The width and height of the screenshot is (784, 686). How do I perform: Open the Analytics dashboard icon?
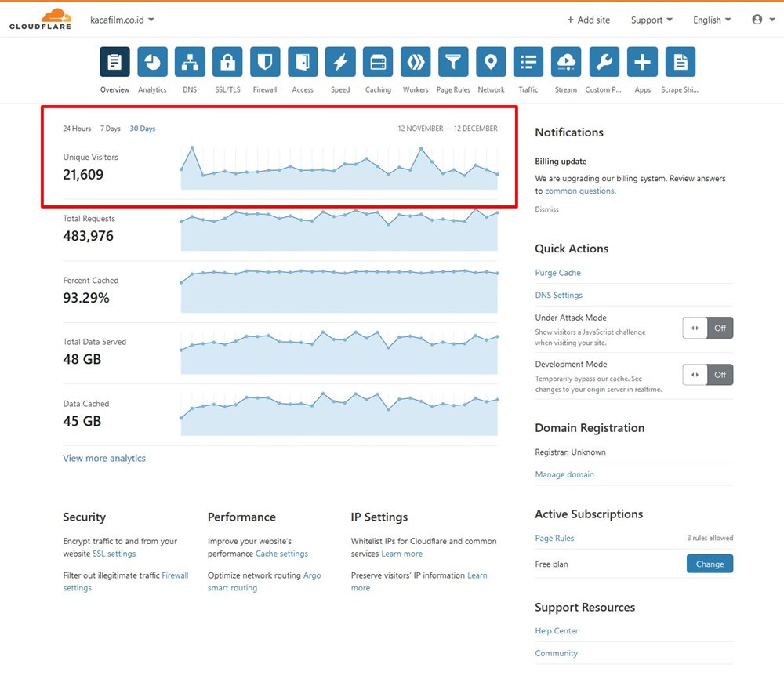coord(151,61)
